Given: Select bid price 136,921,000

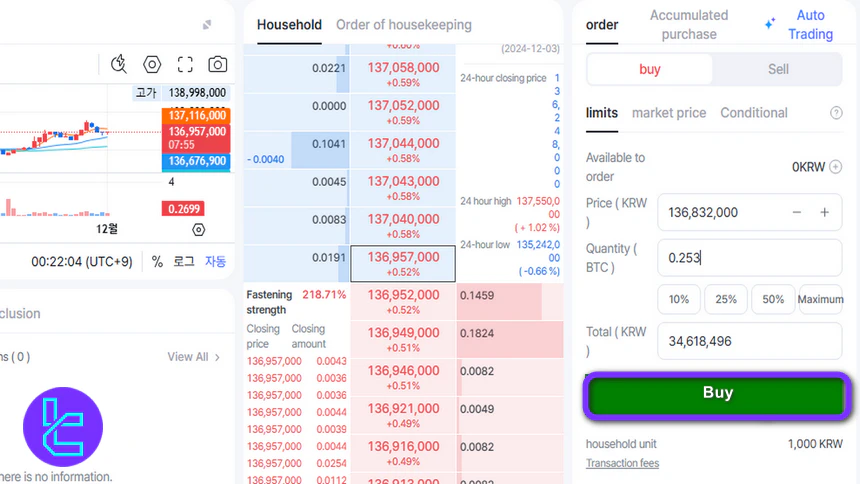Looking at the screenshot, I should point(403,415).
